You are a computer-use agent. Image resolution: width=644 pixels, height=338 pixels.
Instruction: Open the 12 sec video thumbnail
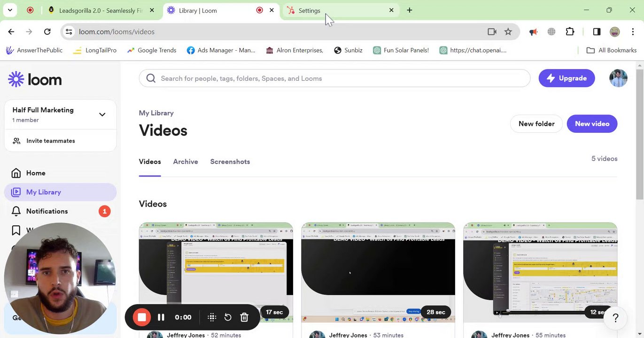click(540, 273)
